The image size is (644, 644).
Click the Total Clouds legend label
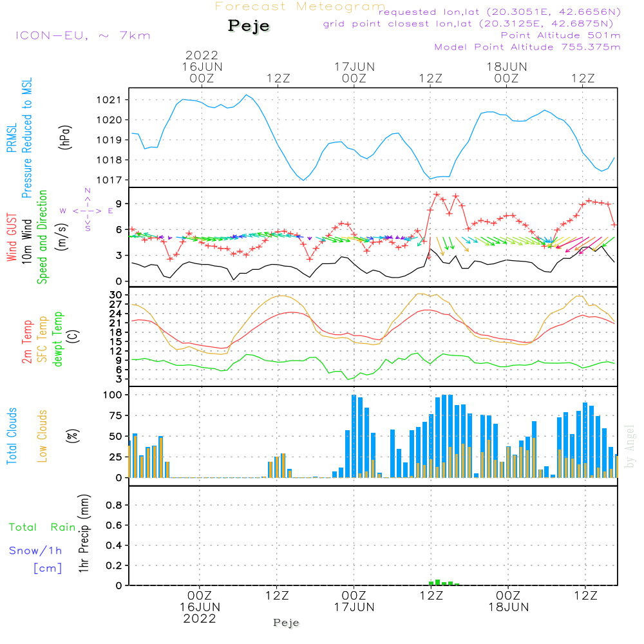tap(12, 436)
